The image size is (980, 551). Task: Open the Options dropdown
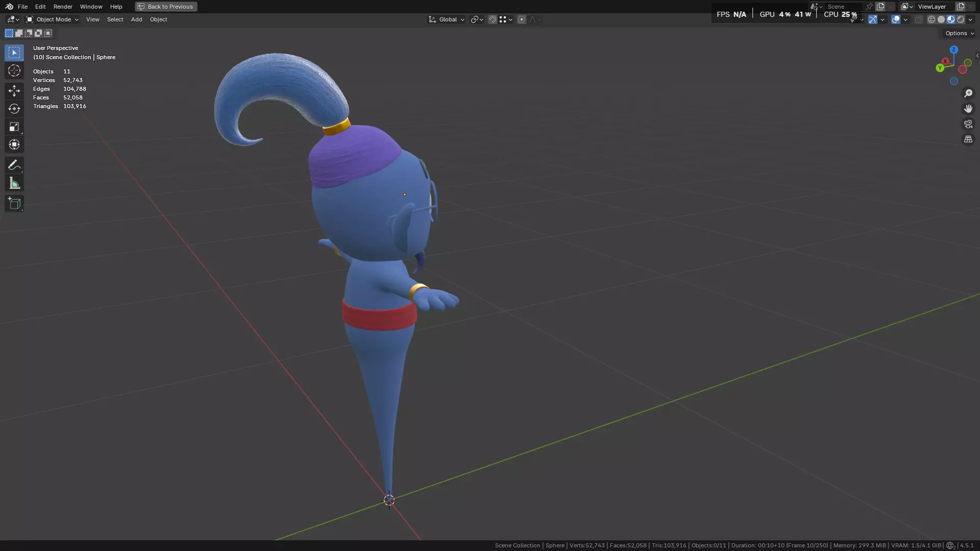959,33
